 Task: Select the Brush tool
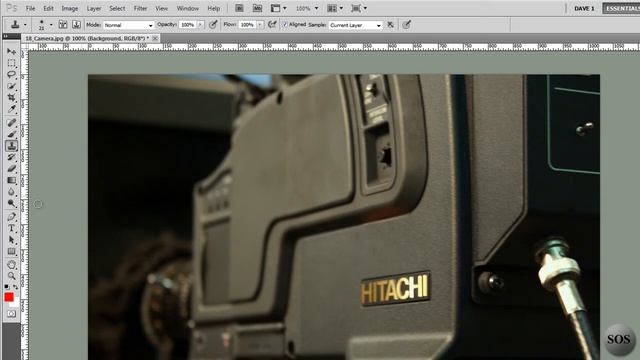click(11, 134)
